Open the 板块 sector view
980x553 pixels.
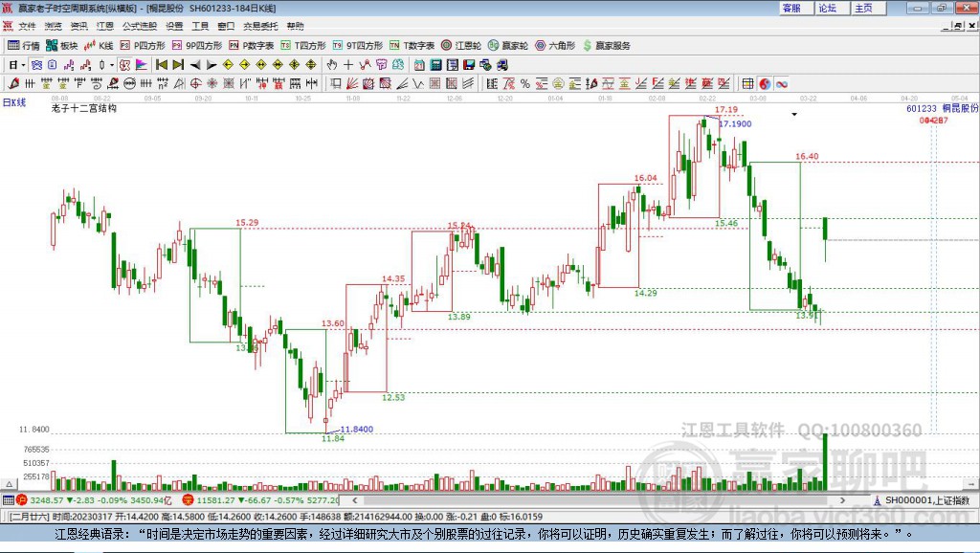click(x=61, y=46)
